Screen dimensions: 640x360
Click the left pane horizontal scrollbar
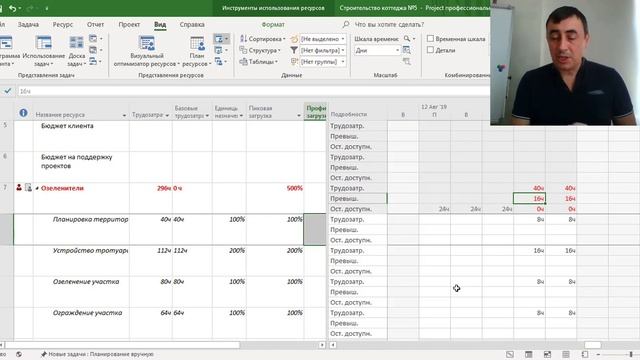point(122,345)
